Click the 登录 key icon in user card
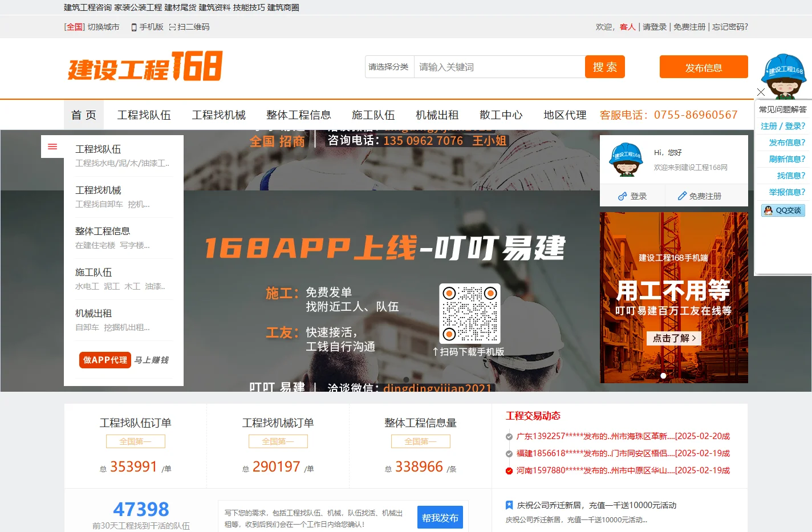 [x=623, y=196]
